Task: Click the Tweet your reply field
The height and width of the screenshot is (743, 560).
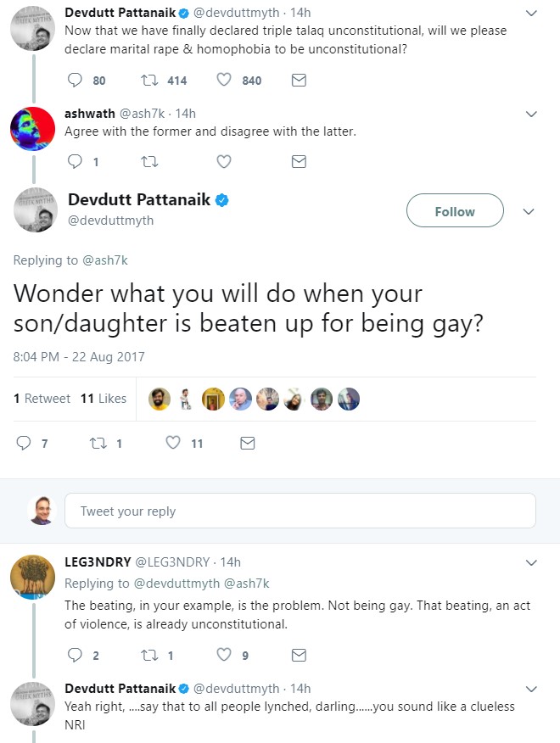Action: 300,511
